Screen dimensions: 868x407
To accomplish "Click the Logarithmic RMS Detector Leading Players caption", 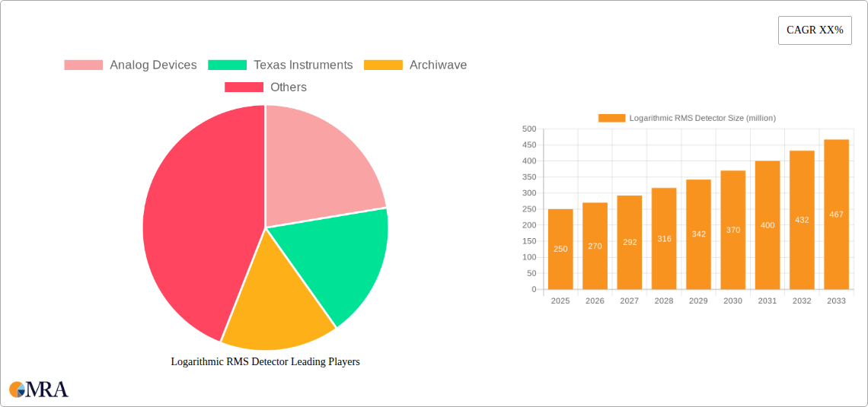I will click(x=266, y=361).
